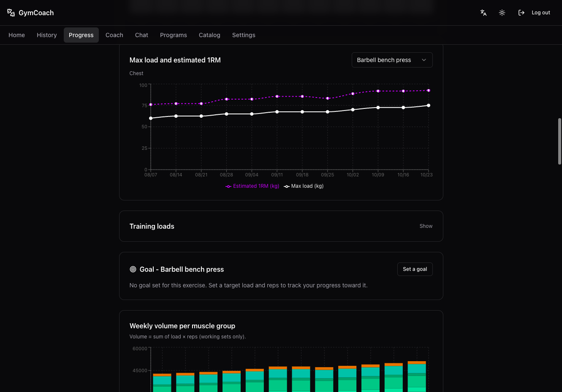Viewport: 562px width, 392px height.
Task: Click the log out arrow icon
Action: (521, 13)
